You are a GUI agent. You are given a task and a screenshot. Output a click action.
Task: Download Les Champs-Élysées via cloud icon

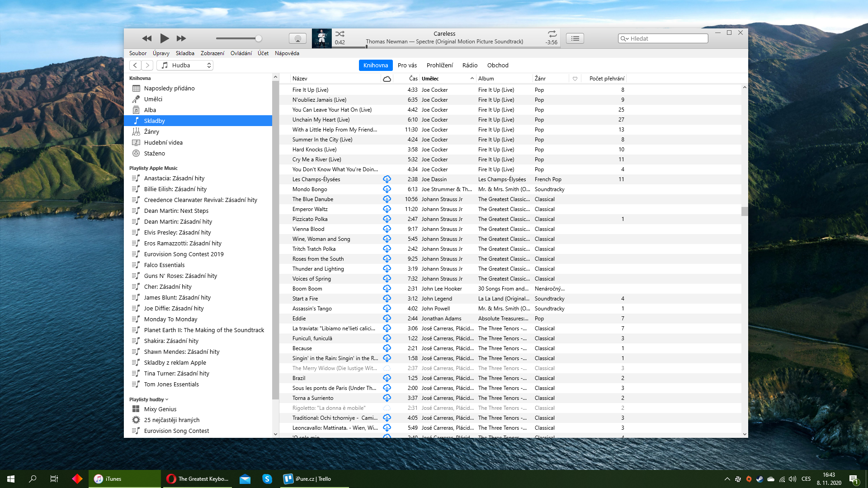pos(387,179)
